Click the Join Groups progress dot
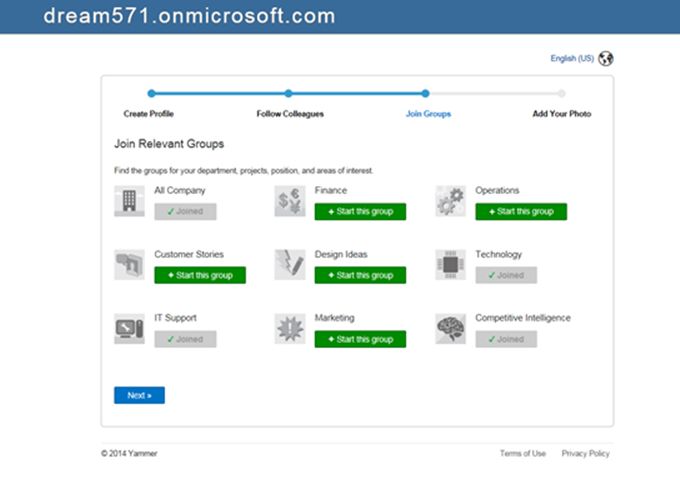The width and height of the screenshot is (680, 503). (425, 93)
